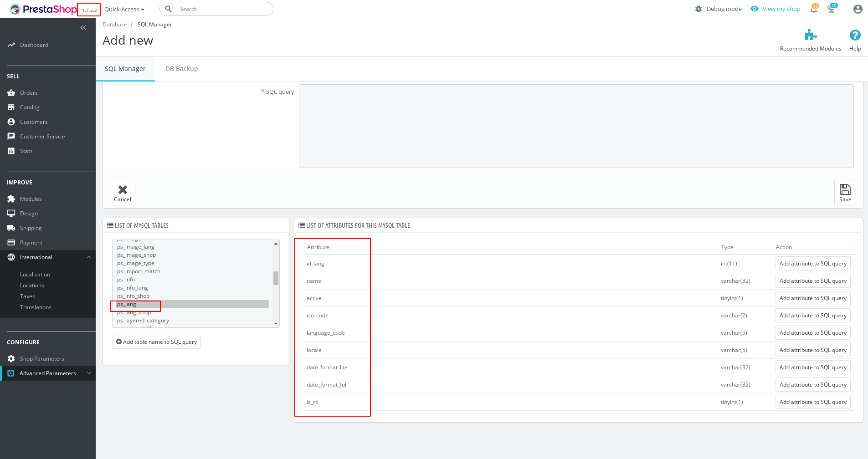Click the Database breadcrumb link
The image size is (868, 459).
115,25
